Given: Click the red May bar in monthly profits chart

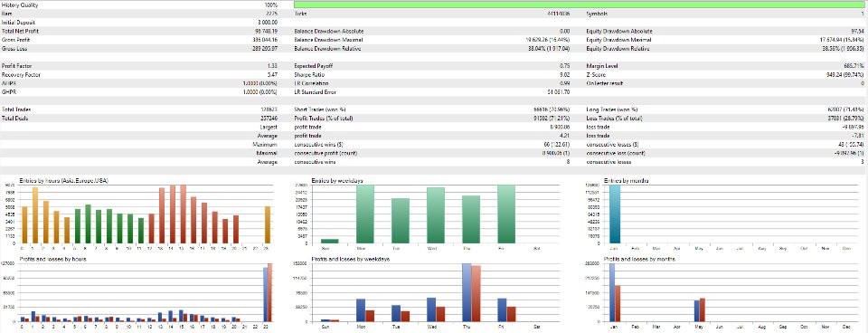Looking at the screenshot, I should (x=703, y=309).
